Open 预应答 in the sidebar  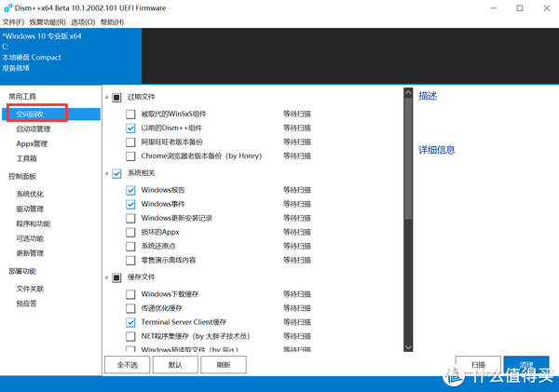click(x=26, y=304)
